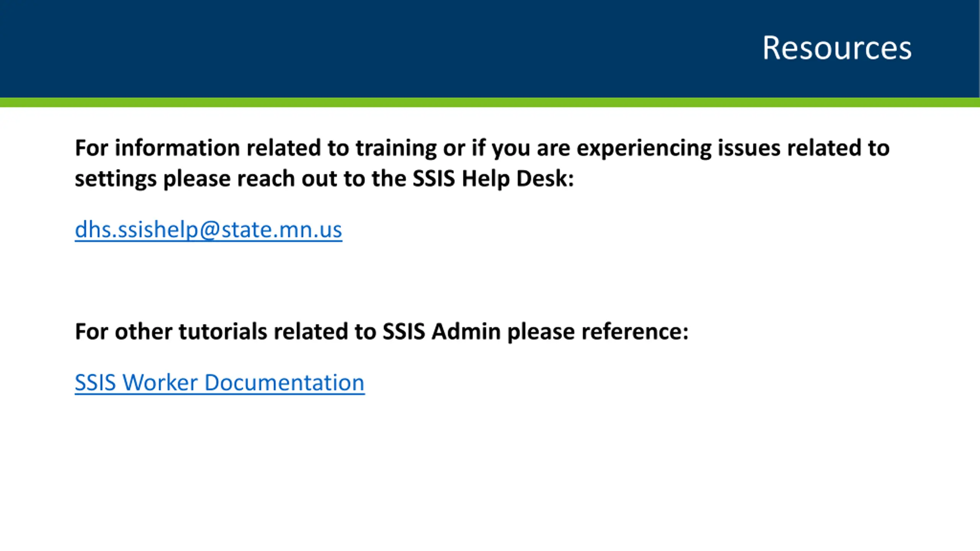Click the "state.mn.us" part of the email

282,230
